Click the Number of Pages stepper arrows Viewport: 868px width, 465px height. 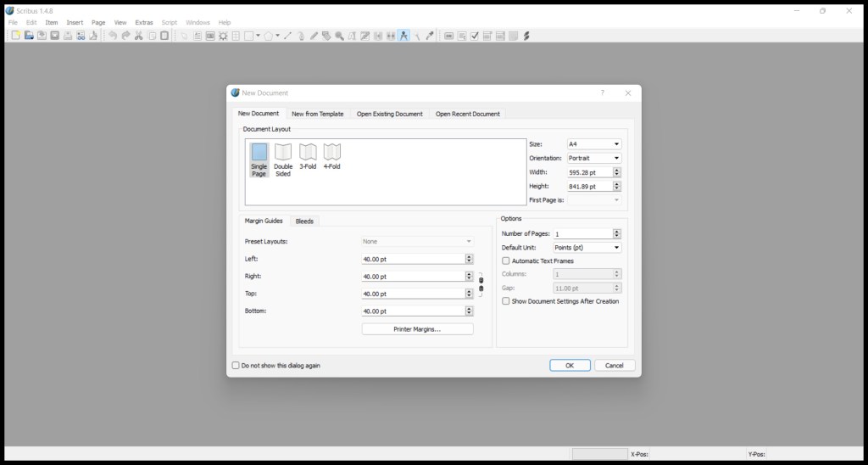coord(616,233)
